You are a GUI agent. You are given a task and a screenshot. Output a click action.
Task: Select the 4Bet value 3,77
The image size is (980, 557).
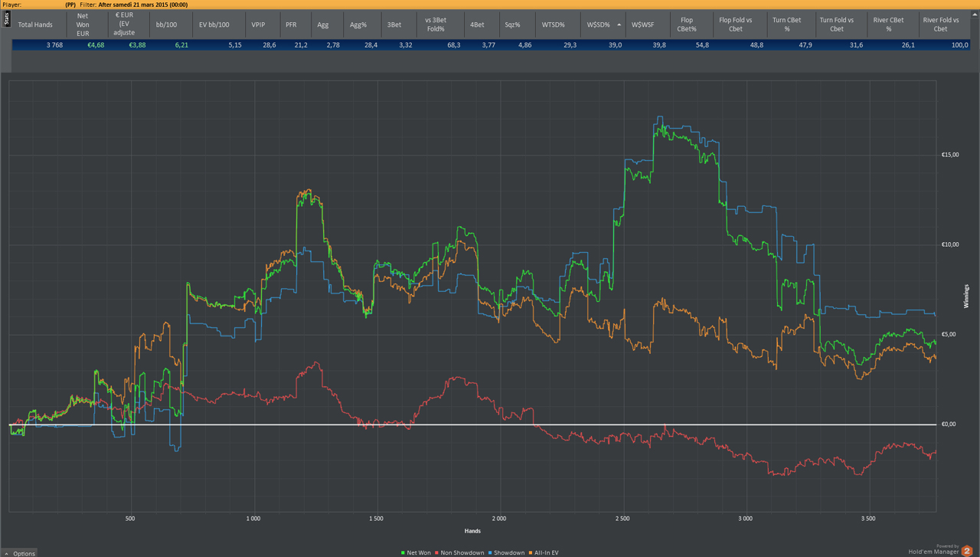pos(488,45)
